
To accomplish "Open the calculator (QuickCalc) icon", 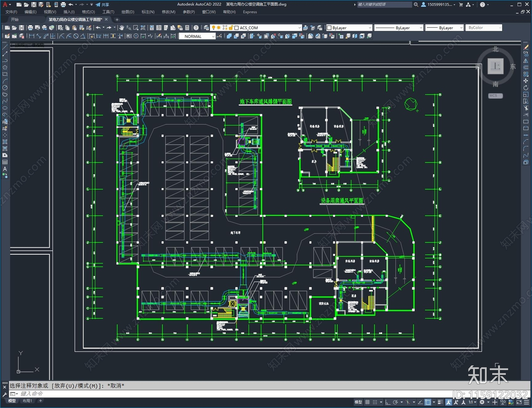I will (187, 28).
